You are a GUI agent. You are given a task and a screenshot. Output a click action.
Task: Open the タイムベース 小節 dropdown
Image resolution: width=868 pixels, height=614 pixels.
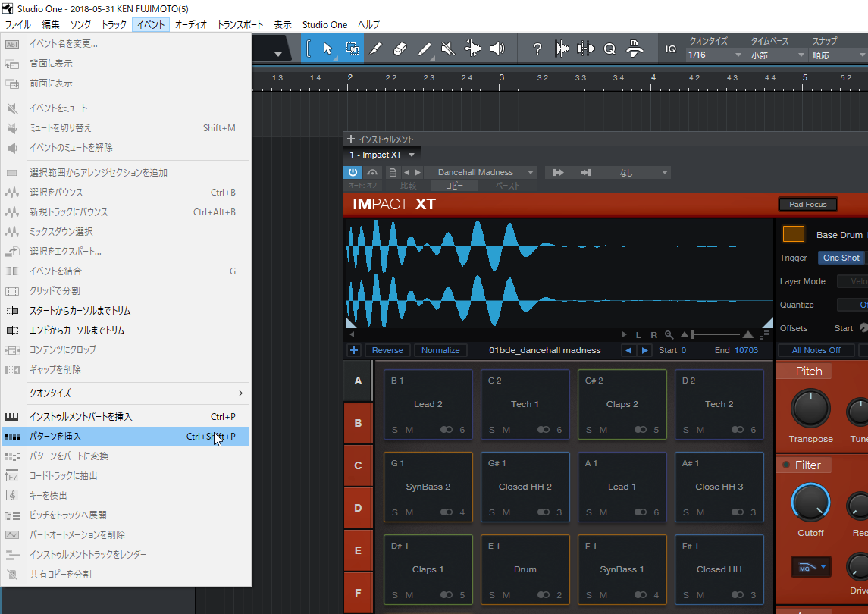777,55
